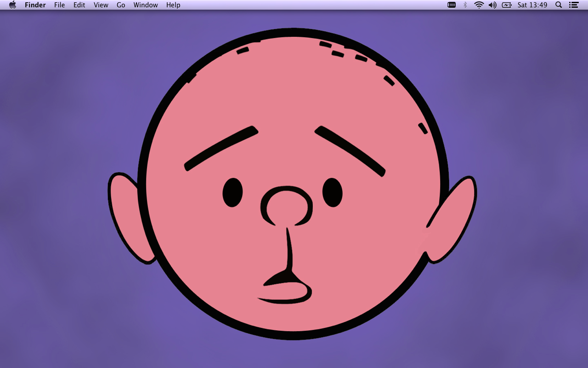Open the Help menu
The width and height of the screenshot is (588, 368).
[x=173, y=5]
